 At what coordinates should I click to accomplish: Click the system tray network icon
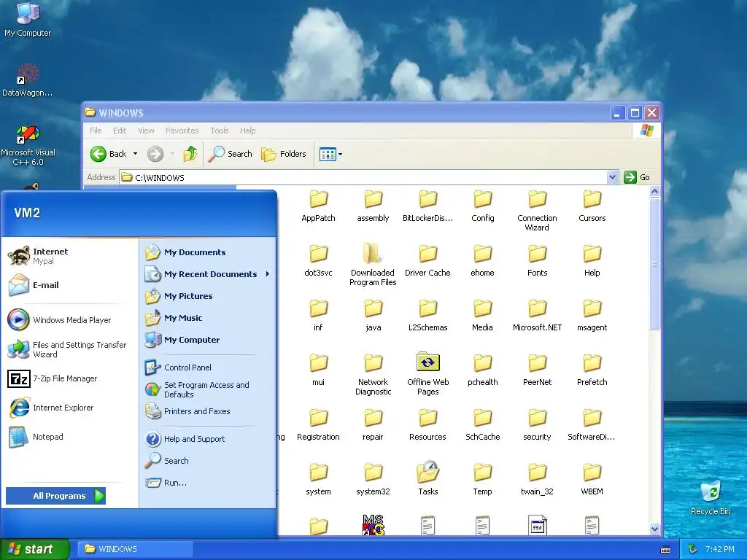pyautogui.click(x=693, y=549)
